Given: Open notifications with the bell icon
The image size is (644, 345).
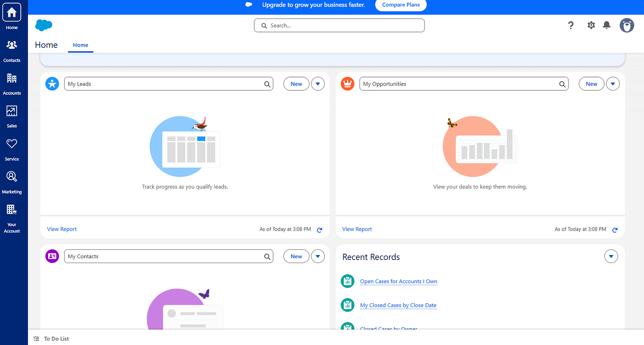Looking at the screenshot, I should pyautogui.click(x=606, y=25).
